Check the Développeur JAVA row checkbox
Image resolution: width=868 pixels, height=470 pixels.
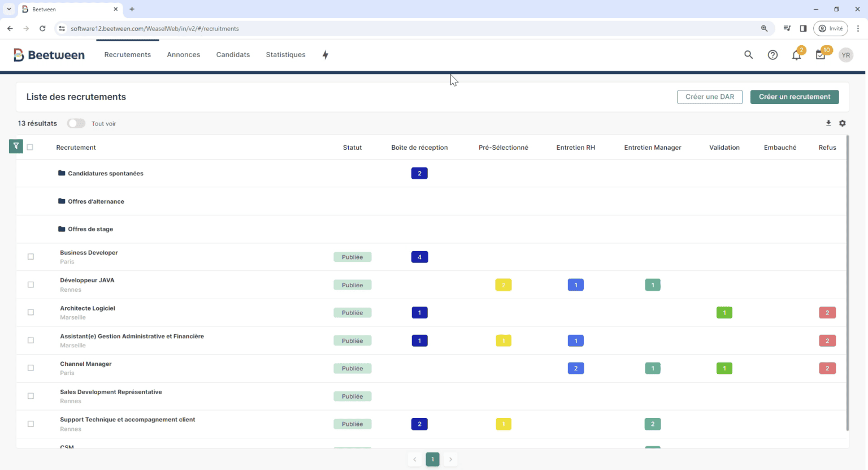click(31, 284)
